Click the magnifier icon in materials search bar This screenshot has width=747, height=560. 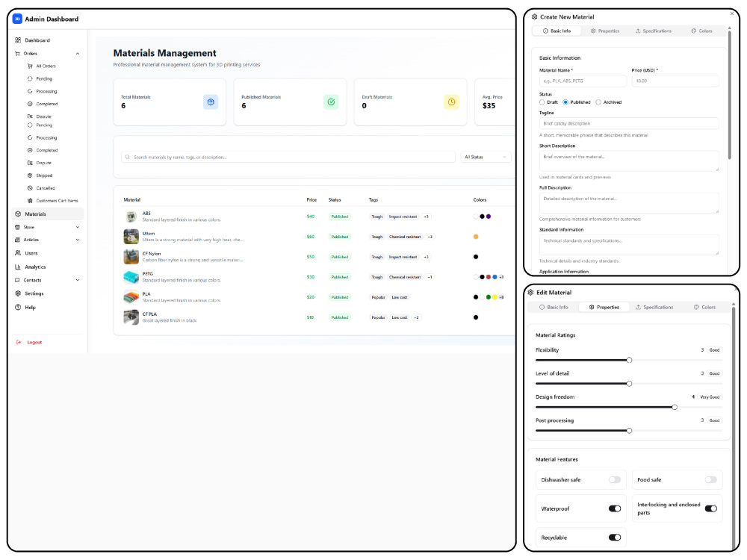[x=127, y=157]
